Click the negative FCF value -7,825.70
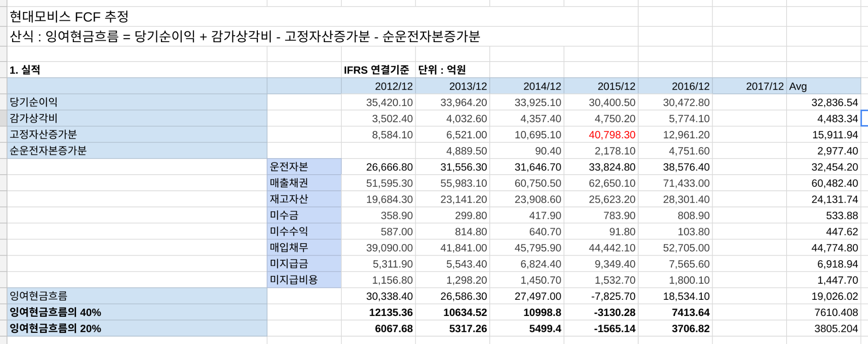 [601, 296]
